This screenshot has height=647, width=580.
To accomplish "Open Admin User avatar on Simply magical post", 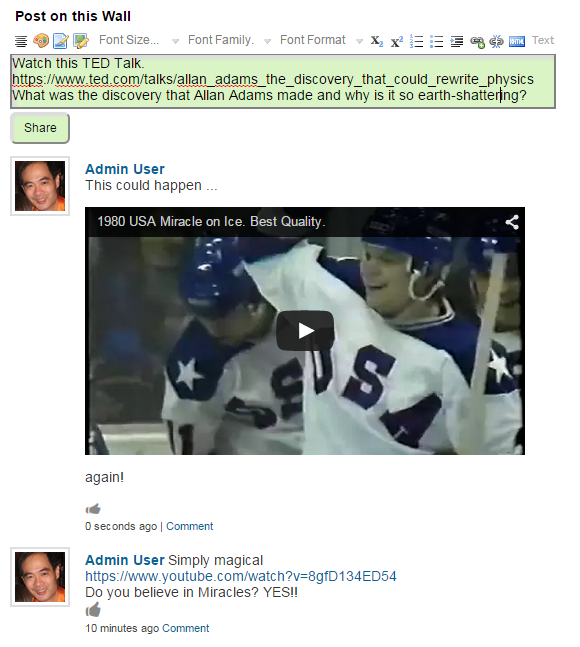I will pos(40,577).
